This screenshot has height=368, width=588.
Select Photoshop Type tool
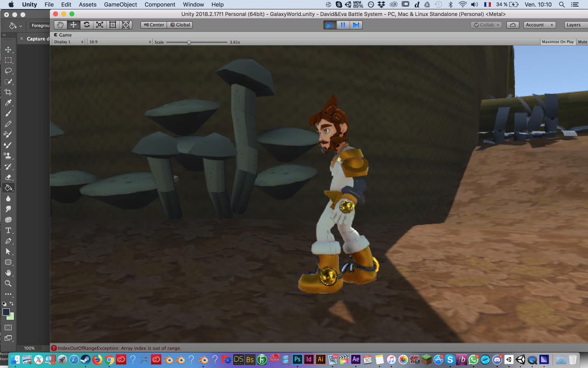point(8,230)
